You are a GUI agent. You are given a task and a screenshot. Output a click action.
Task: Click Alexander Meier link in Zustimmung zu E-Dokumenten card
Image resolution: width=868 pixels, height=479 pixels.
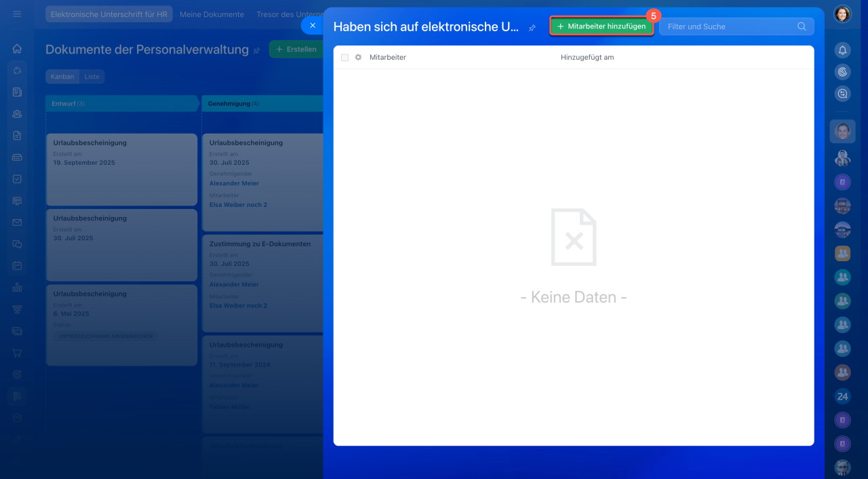coord(234,285)
